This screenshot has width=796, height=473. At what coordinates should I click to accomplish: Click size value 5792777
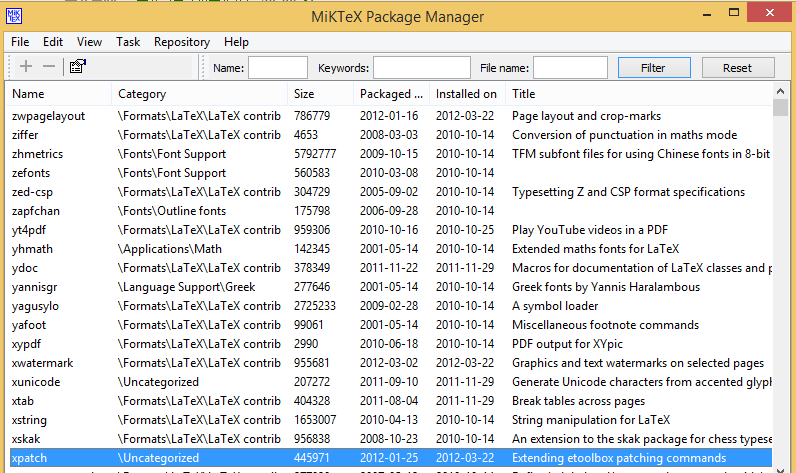coord(315,154)
